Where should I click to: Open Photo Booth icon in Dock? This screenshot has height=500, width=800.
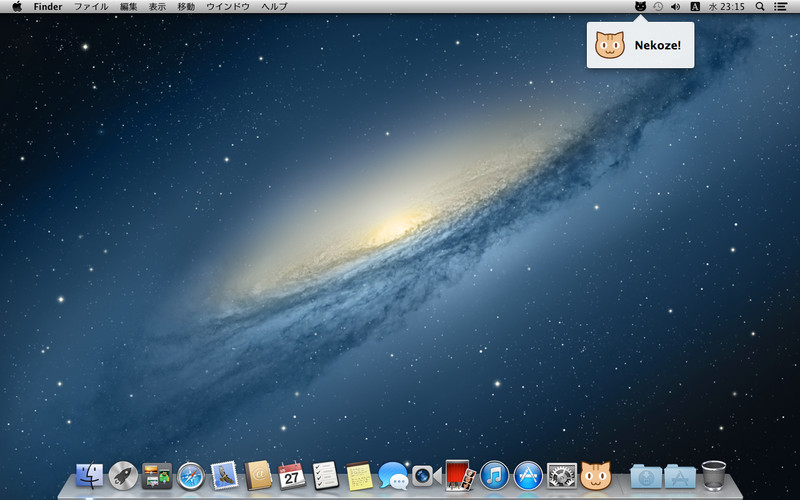tap(460, 476)
